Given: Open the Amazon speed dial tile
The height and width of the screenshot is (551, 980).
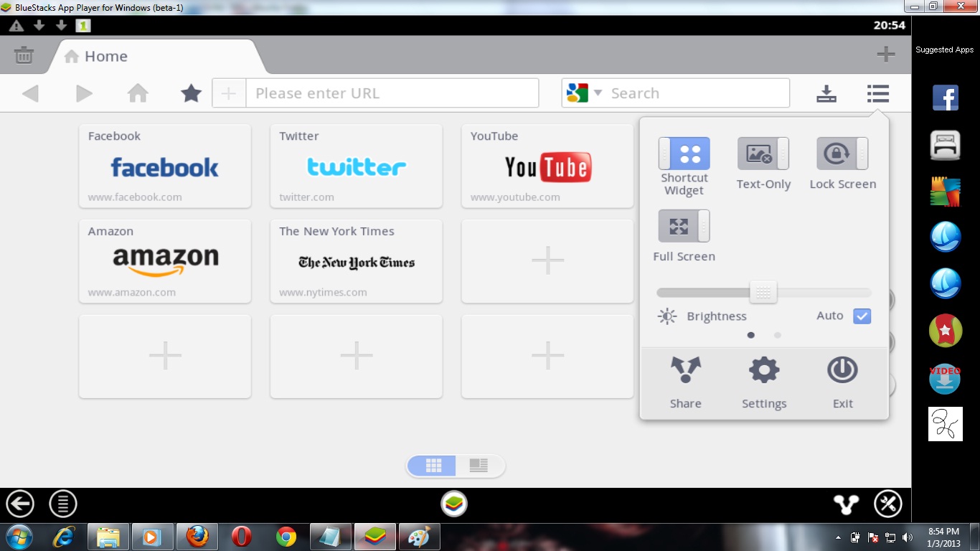Looking at the screenshot, I should tap(165, 261).
